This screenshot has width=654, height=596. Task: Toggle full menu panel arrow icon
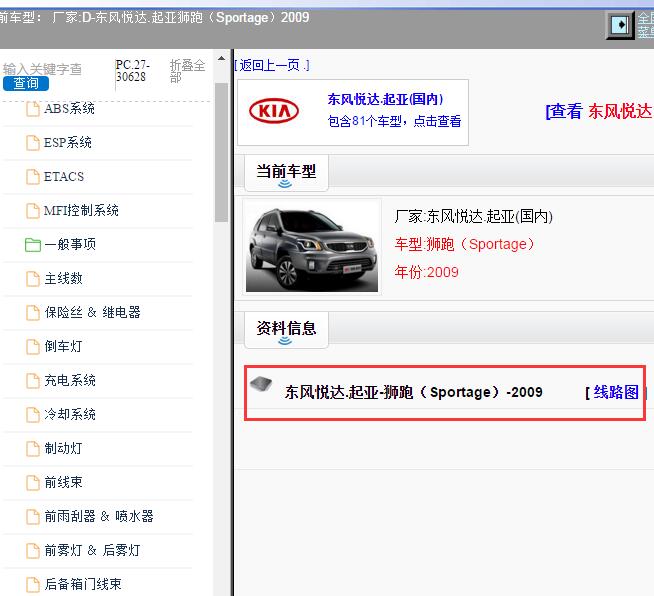coord(620,25)
